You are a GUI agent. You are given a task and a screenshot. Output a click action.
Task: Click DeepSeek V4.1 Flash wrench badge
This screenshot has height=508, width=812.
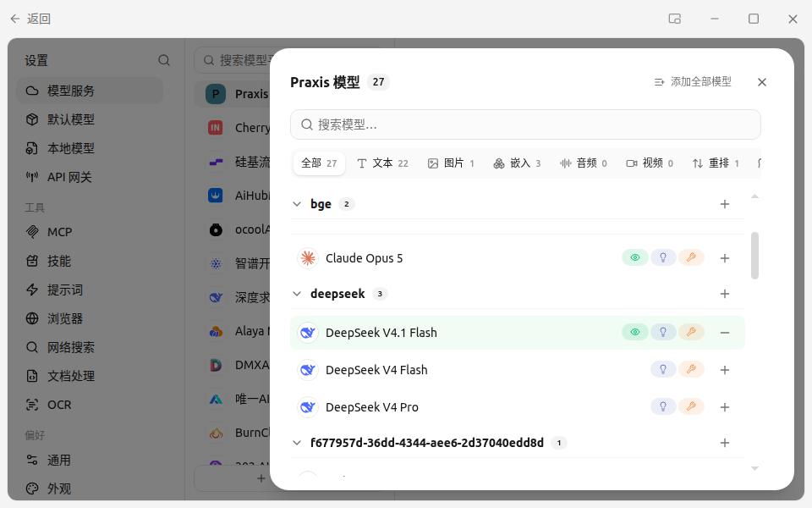pyautogui.click(x=691, y=332)
